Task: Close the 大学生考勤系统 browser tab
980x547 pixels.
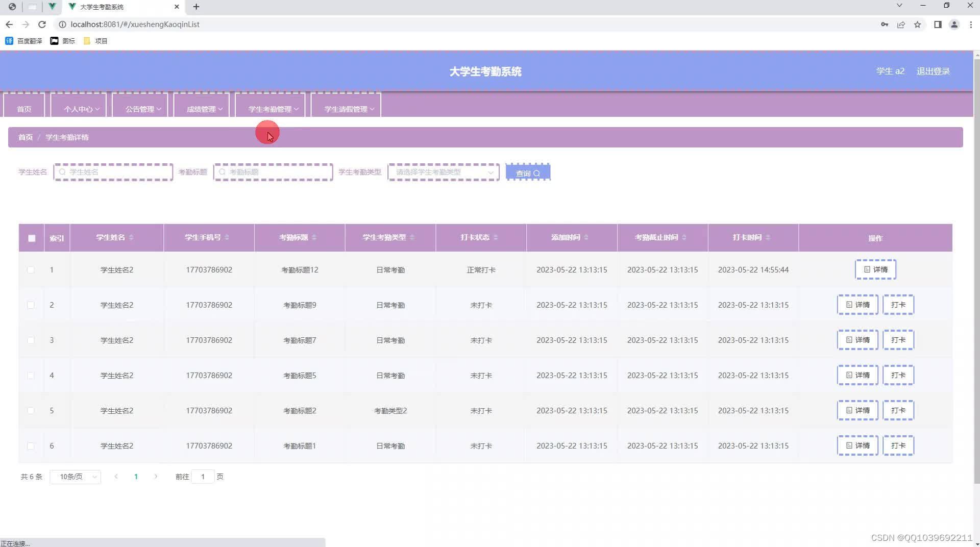Action: (177, 7)
